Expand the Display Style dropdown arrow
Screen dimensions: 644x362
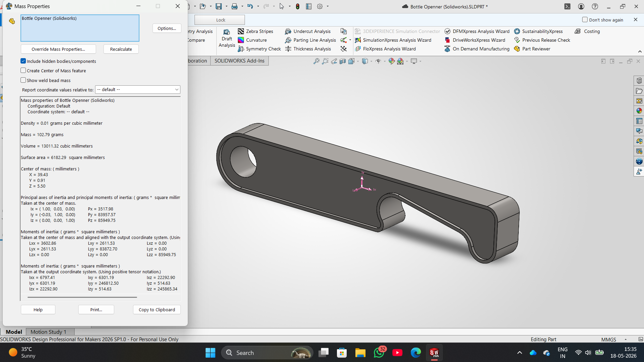point(371,61)
